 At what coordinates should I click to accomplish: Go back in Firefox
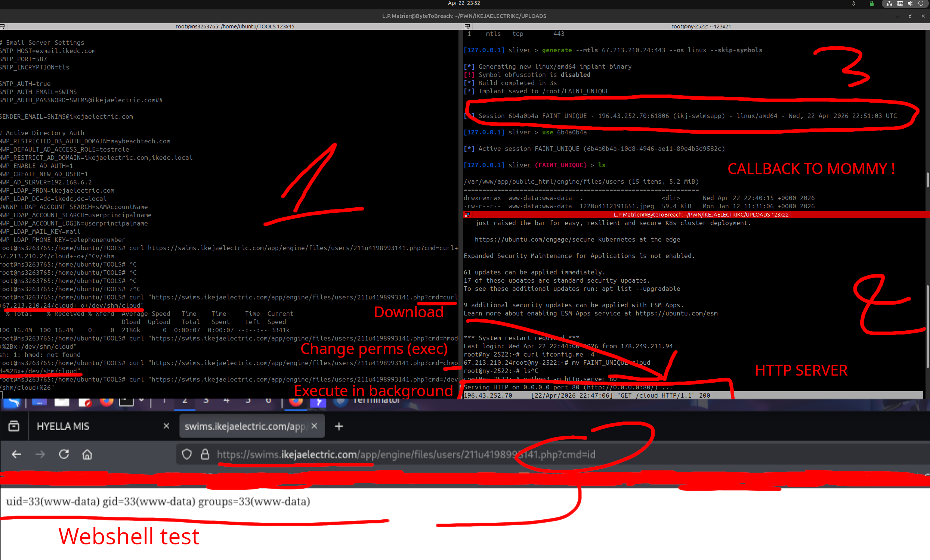point(16,454)
